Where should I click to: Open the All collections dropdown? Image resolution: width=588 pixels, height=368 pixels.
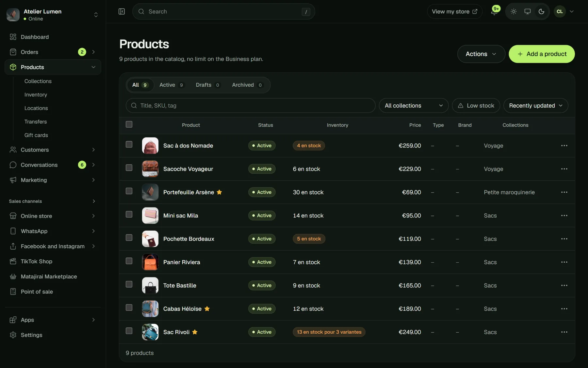pyautogui.click(x=414, y=106)
